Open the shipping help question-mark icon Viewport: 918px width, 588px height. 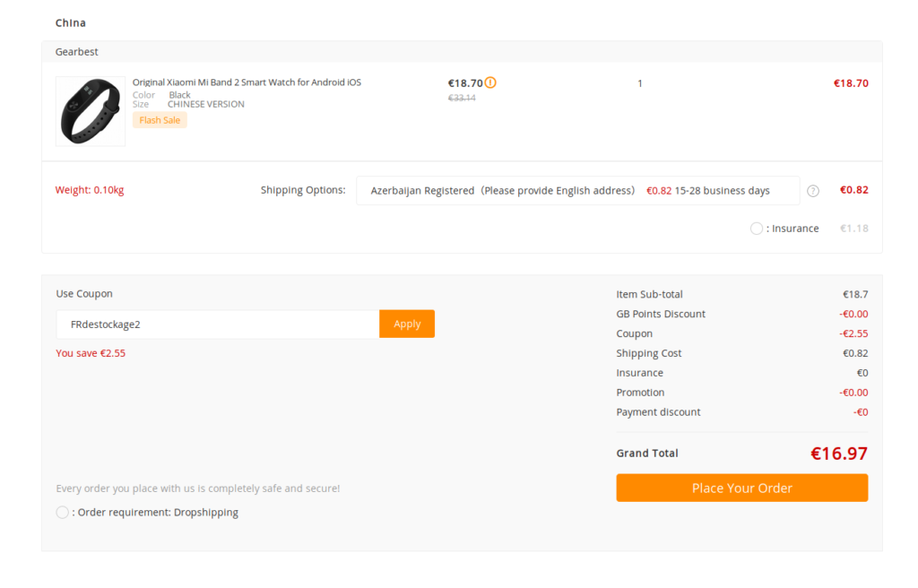click(813, 191)
